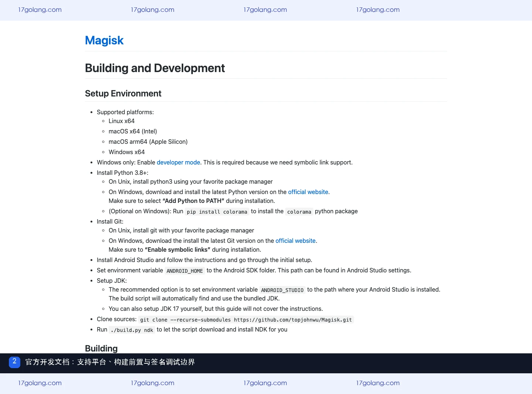
Task: Click the 'Linux x64' platform entry
Action: pos(122,121)
